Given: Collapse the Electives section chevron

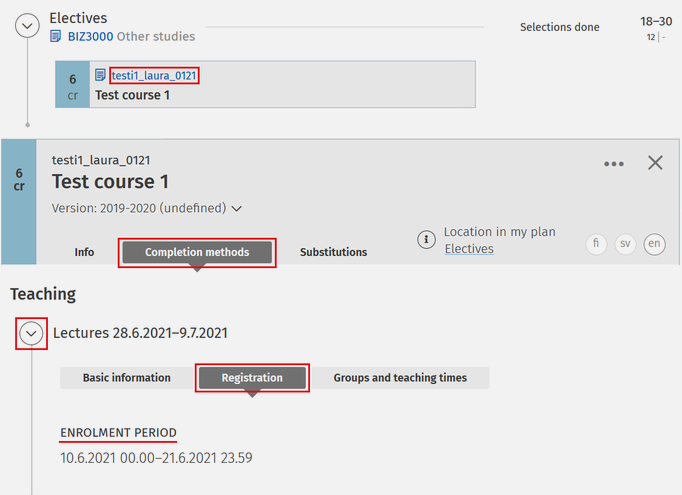Looking at the screenshot, I should (28, 27).
